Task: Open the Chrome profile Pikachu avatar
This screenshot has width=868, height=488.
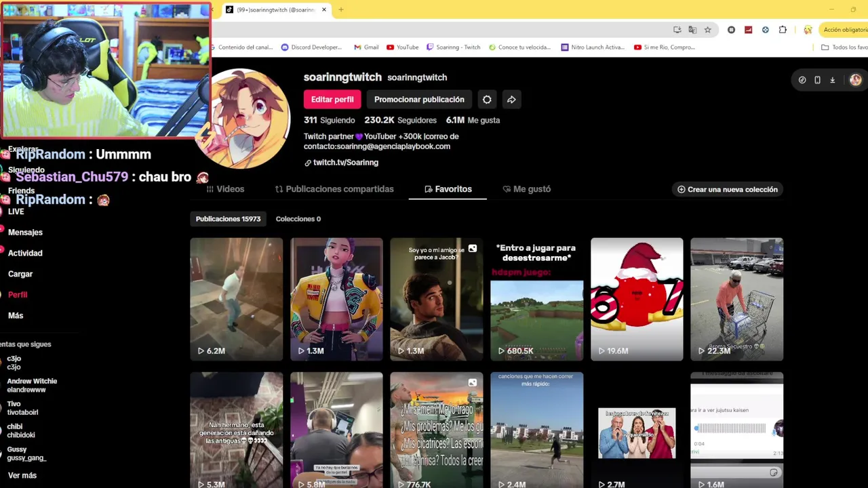Action: (808, 30)
